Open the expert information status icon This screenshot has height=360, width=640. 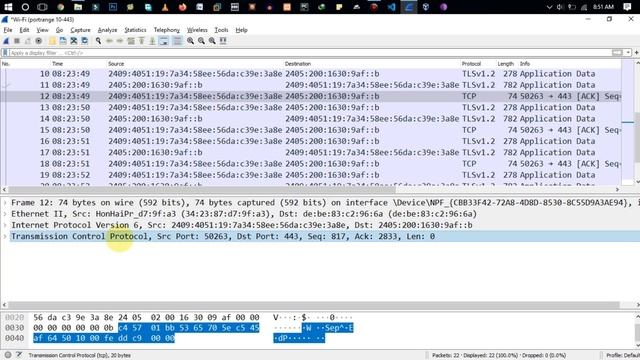click(8, 355)
